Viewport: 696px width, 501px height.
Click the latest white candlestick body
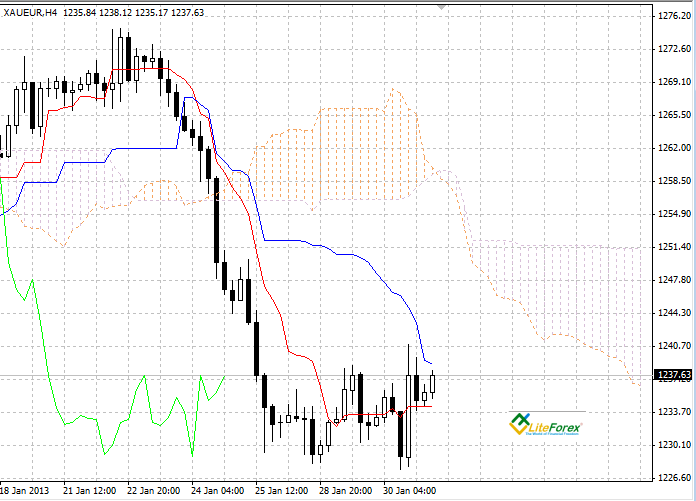(432, 384)
